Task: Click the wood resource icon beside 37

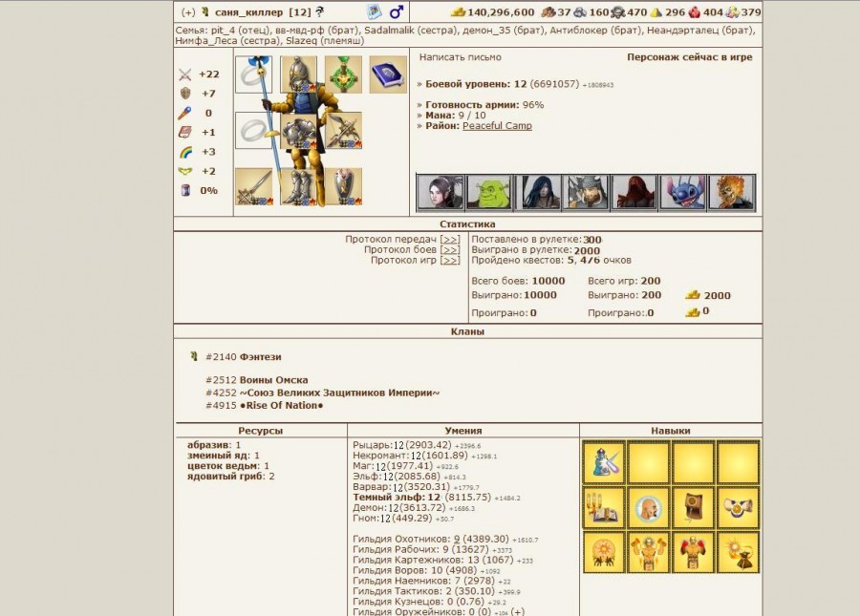Action: (x=548, y=12)
